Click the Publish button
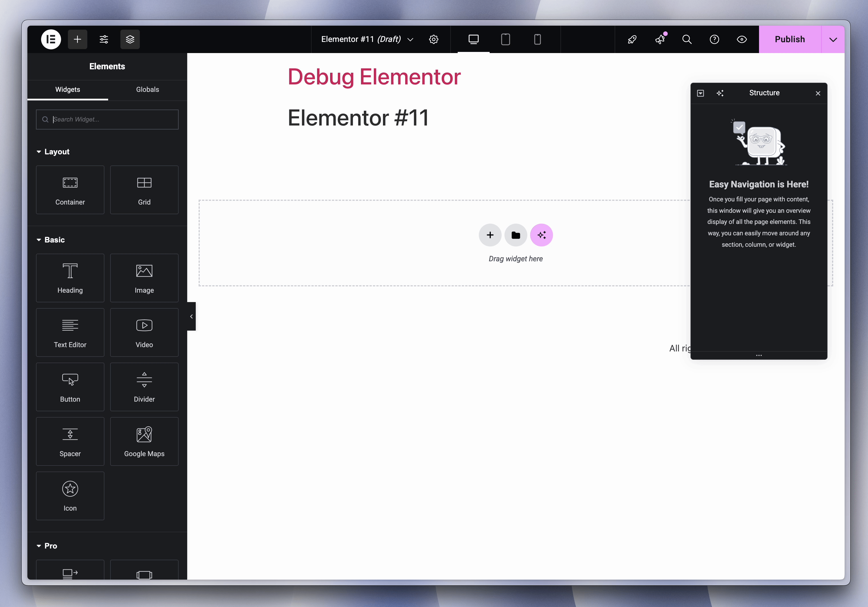 [x=790, y=39]
